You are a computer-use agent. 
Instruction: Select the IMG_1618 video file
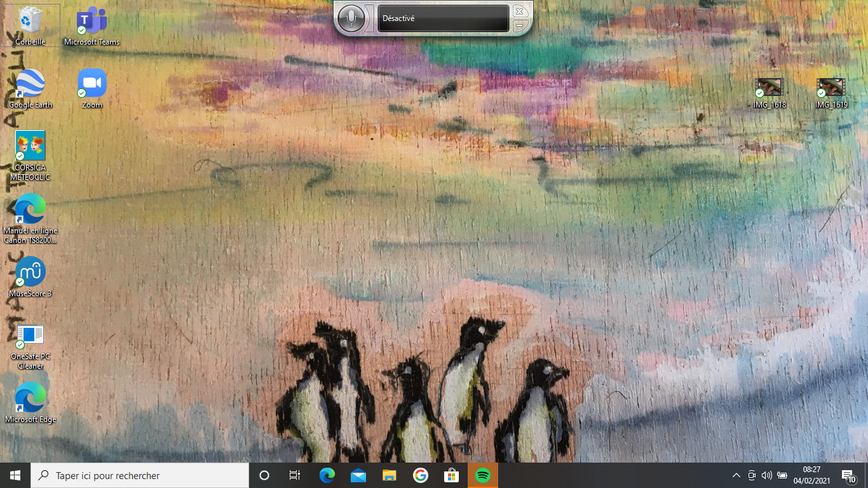[769, 93]
